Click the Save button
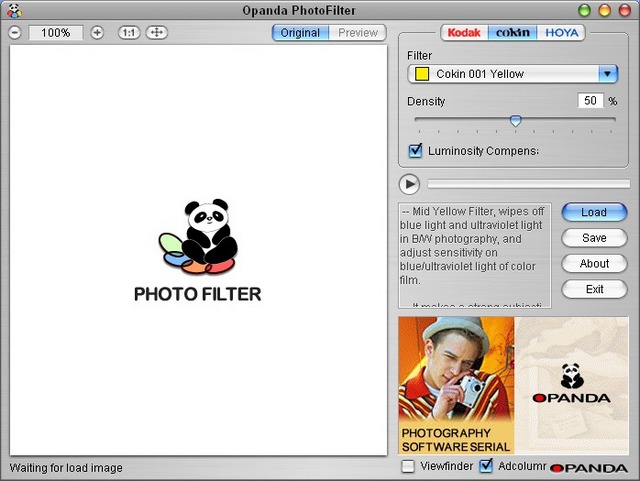The image size is (640, 481). coord(594,238)
